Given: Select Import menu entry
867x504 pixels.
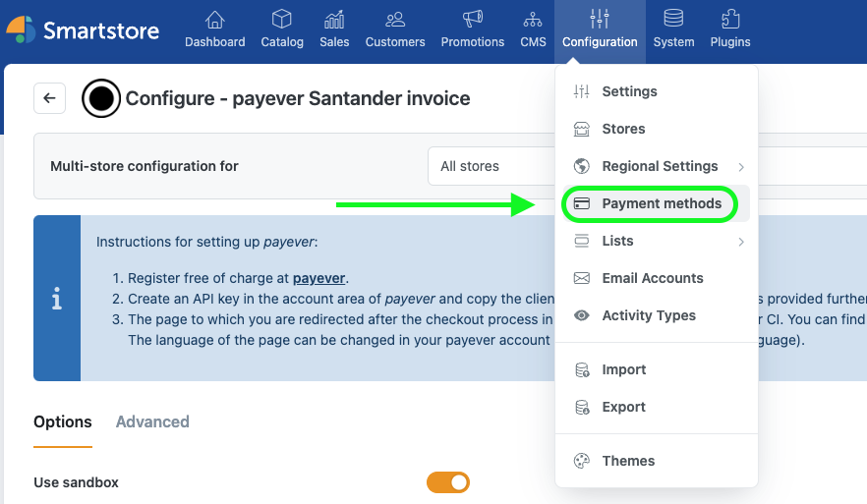Looking at the screenshot, I should point(657,369).
